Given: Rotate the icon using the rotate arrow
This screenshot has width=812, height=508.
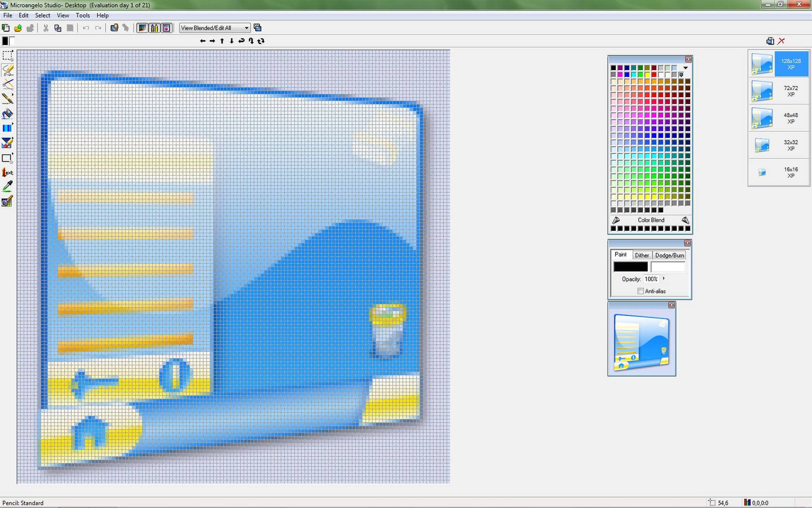Looking at the screenshot, I should [x=261, y=41].
